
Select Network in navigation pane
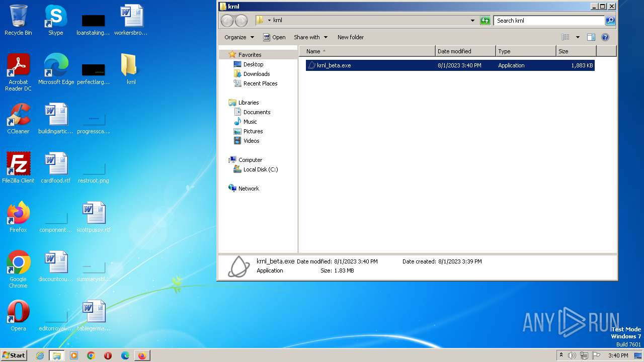coord(249,189)
